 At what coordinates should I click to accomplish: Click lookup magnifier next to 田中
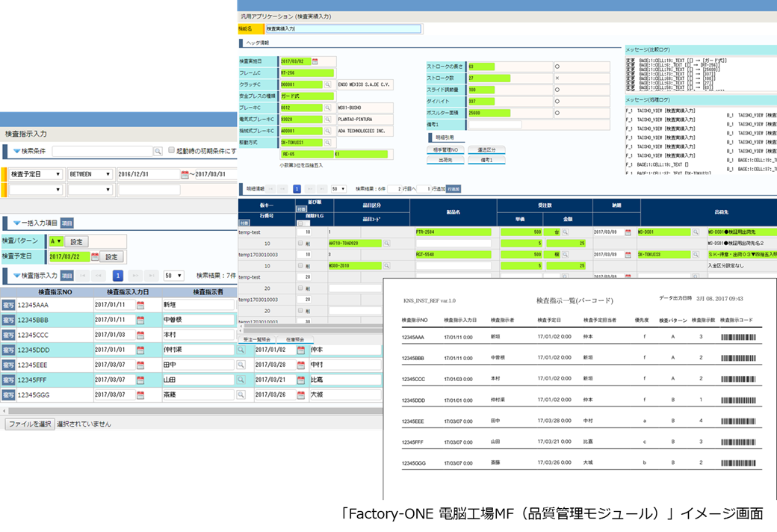click(x=241, y=365)
